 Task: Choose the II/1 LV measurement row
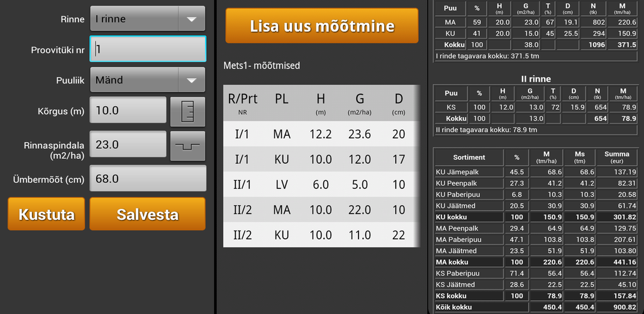321,185
